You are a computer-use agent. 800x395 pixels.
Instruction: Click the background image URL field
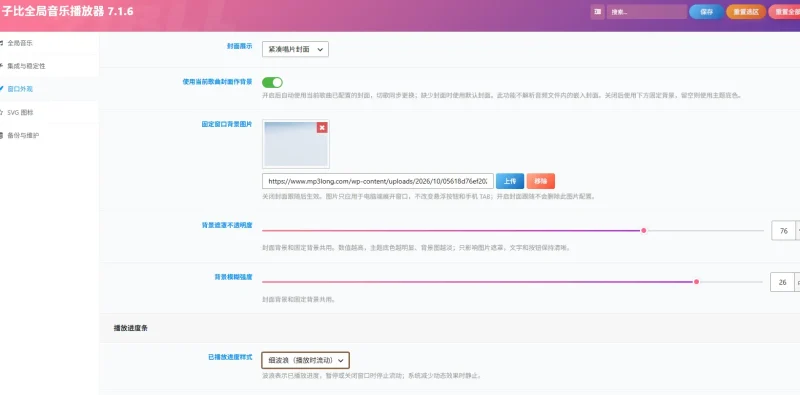[378, 181]
